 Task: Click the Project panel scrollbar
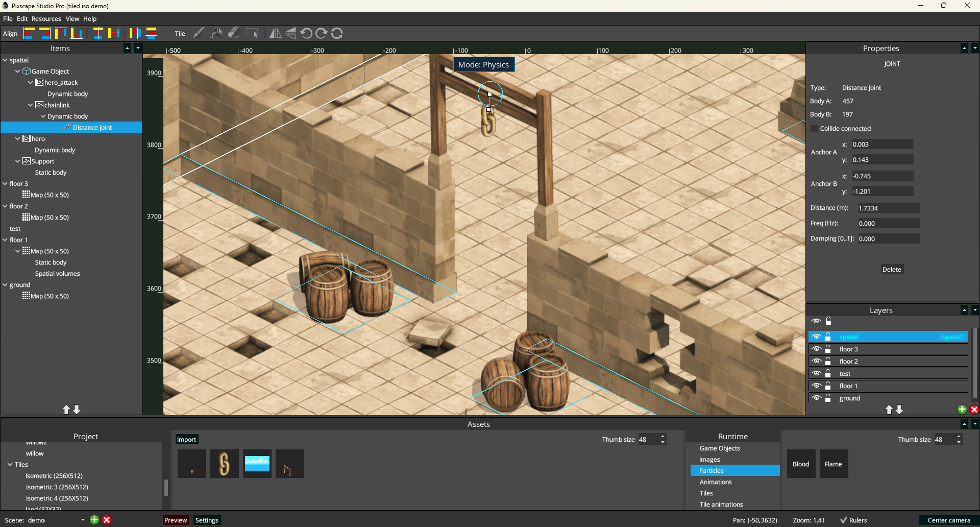click(x=166, y=488)
